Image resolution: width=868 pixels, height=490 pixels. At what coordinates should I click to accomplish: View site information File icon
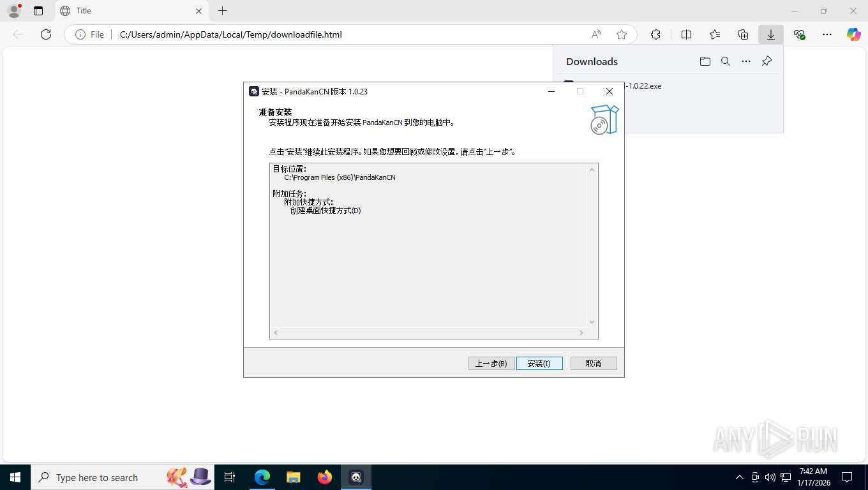89,34
